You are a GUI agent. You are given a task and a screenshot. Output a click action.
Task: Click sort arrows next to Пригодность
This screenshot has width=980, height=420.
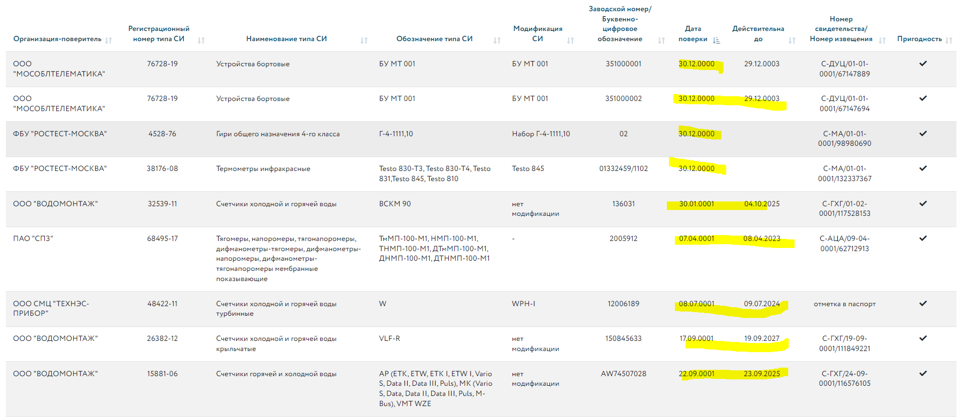(x=949, y=40)
